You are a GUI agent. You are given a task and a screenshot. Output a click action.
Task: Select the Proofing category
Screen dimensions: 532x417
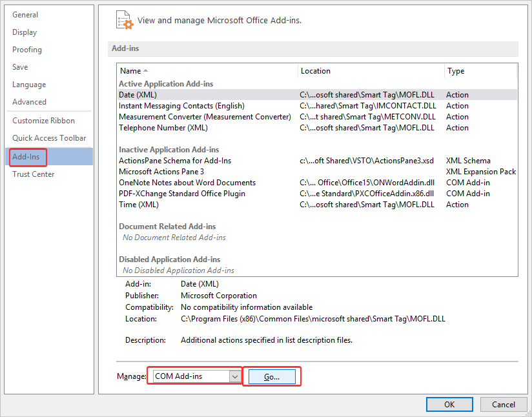click(x=27, y=50)
